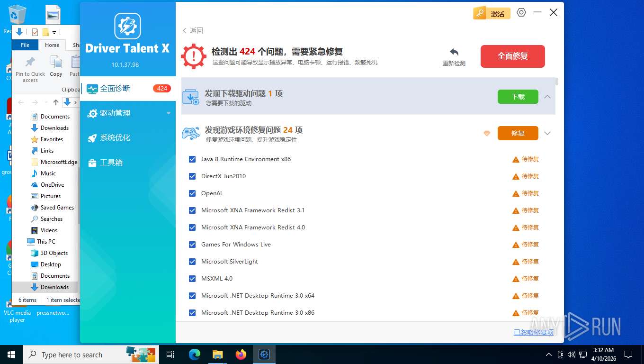This screenshot has height=364, width=644.
Task: Click the 激活 activation button
Action: pos(492,14)
